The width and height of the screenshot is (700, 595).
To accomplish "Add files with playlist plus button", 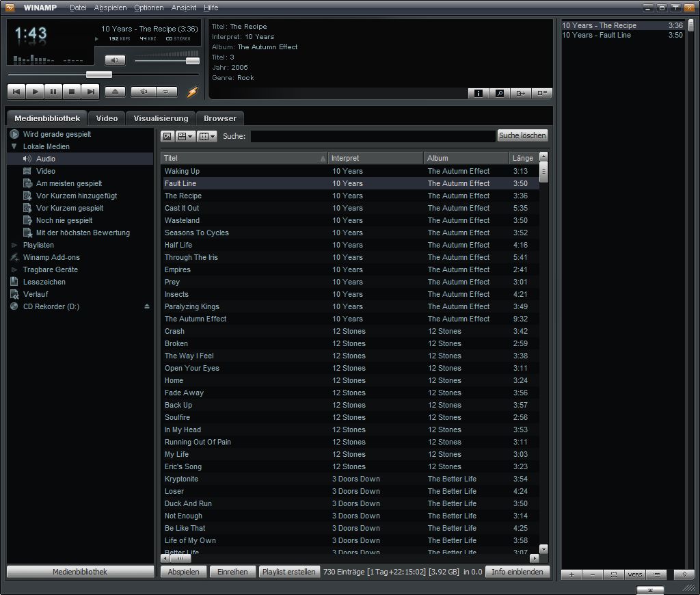I will click(571, 575).
